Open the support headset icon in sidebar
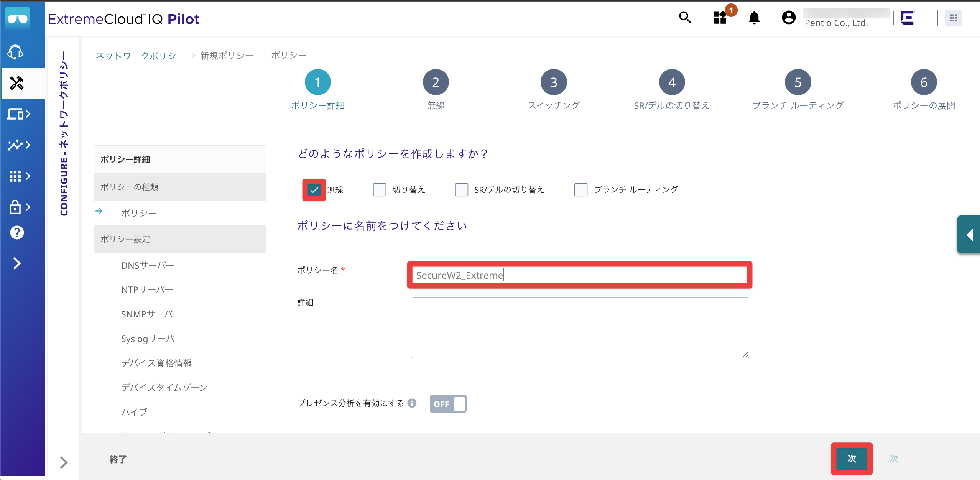The image size is (980, 480). (16, 52)
